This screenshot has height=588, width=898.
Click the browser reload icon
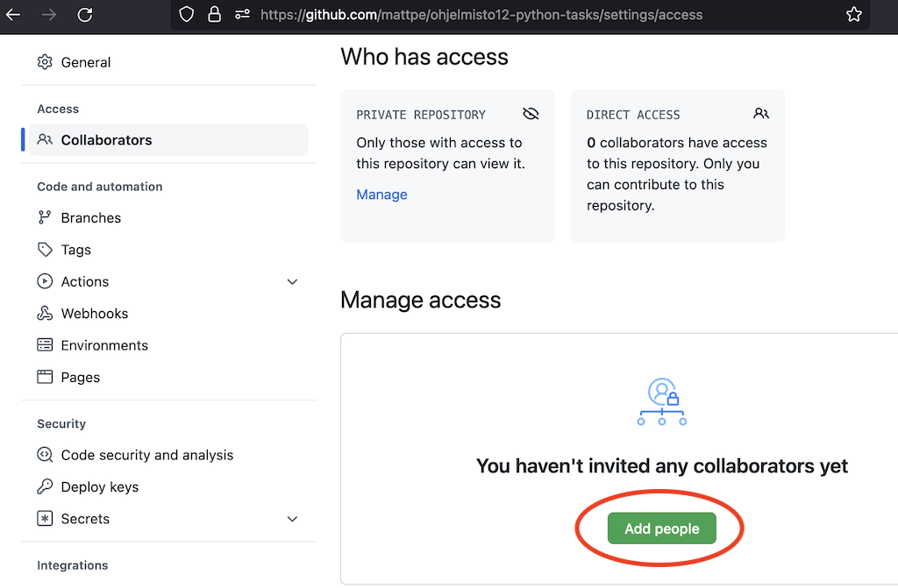[x=85, y=15]
